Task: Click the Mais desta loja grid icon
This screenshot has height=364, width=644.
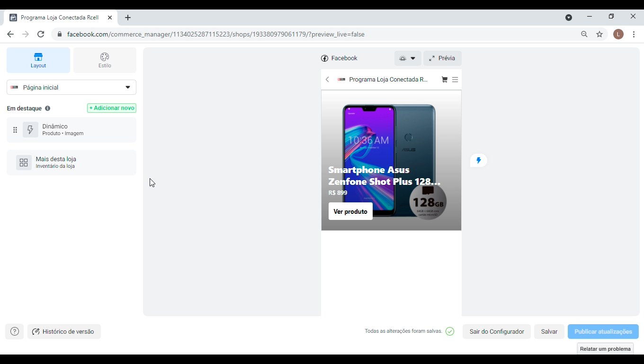Action: tap(24, 163)
